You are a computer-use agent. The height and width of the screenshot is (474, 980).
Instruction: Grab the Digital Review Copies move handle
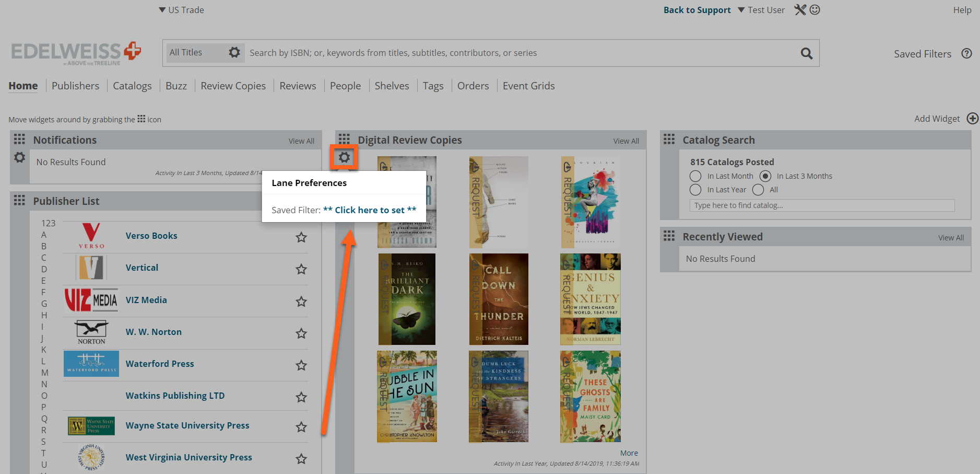coord(344,139)
